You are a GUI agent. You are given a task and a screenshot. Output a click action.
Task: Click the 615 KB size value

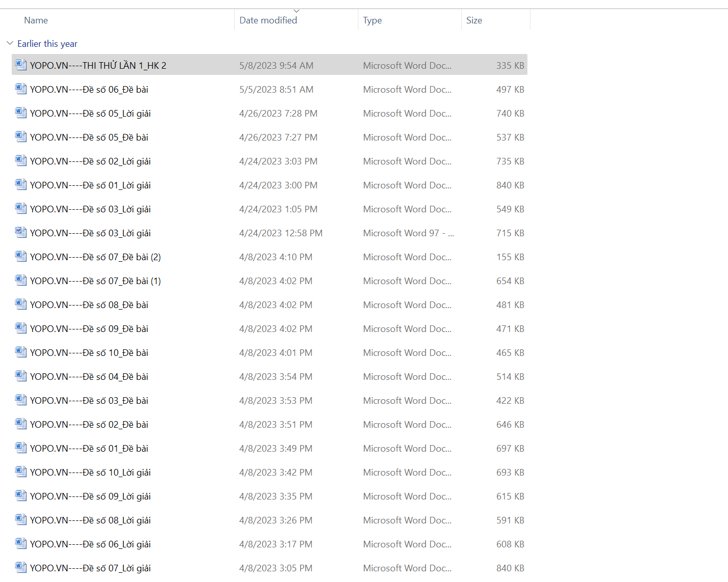[x=510, y=496]
